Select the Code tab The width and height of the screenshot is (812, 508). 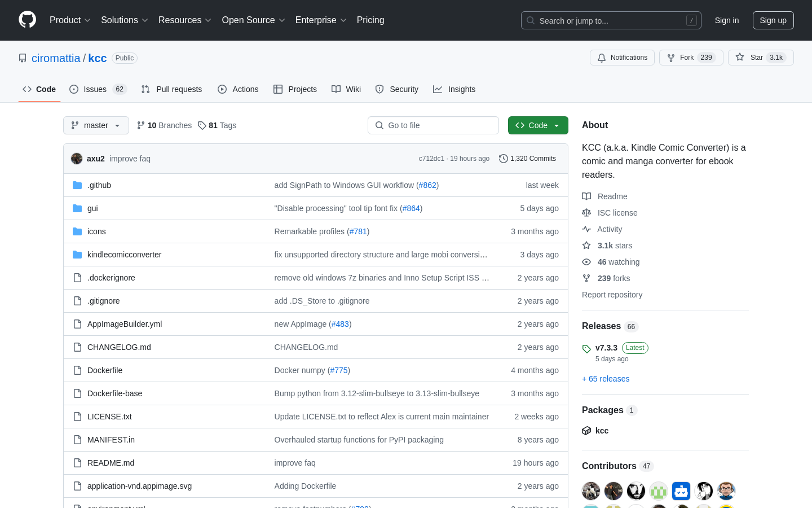[x=39, y=89]
